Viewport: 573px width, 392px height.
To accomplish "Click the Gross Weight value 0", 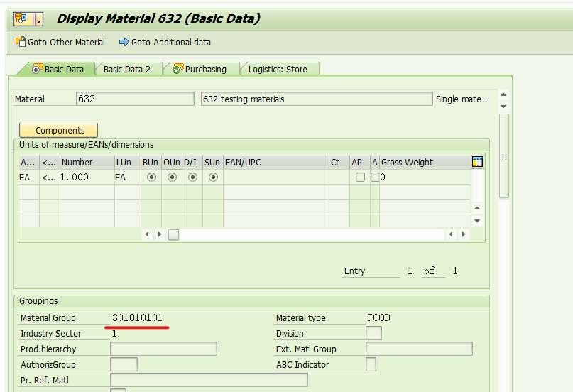I will tap(383, 178).
